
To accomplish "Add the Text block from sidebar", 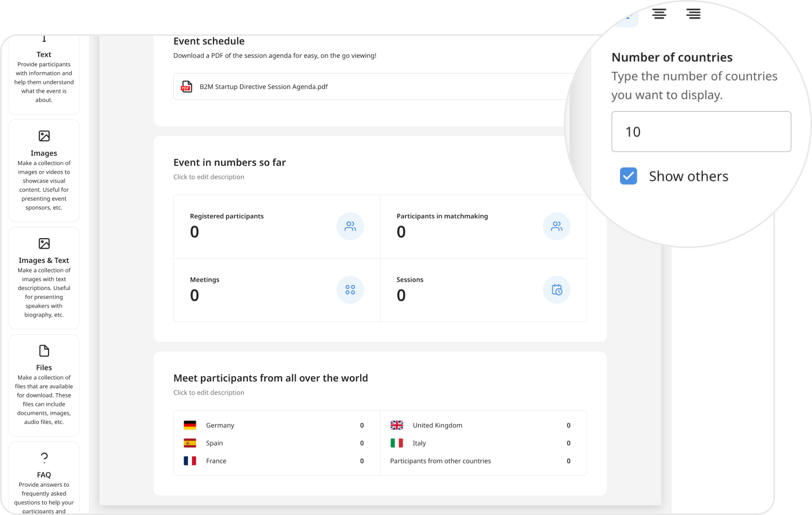I will coord(44,74).
